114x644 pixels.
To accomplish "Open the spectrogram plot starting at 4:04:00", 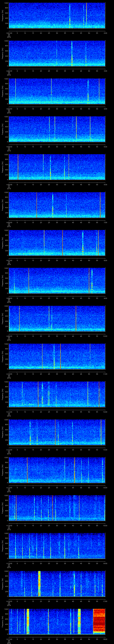I will click(x=57, y=129).
